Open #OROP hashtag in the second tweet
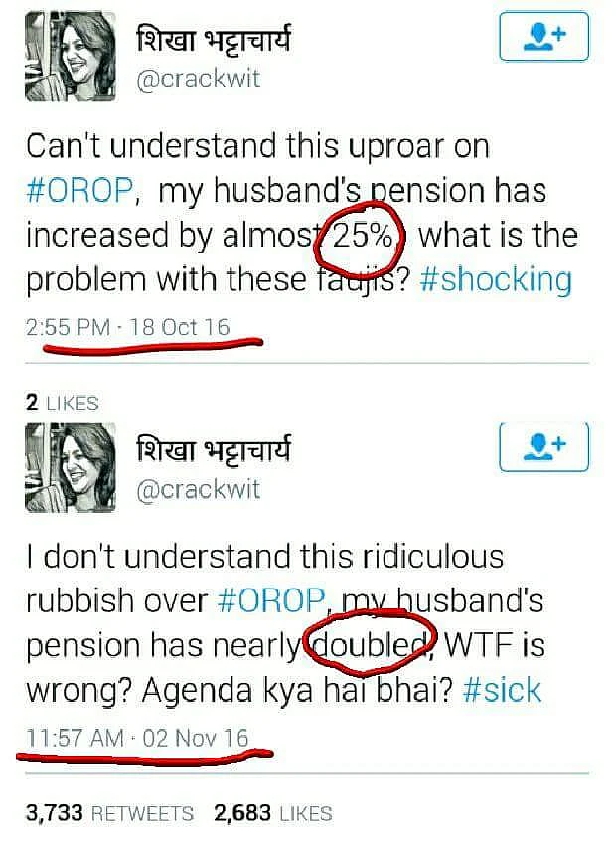This screenshot has width=616, height=842. (x=272, y=600)
